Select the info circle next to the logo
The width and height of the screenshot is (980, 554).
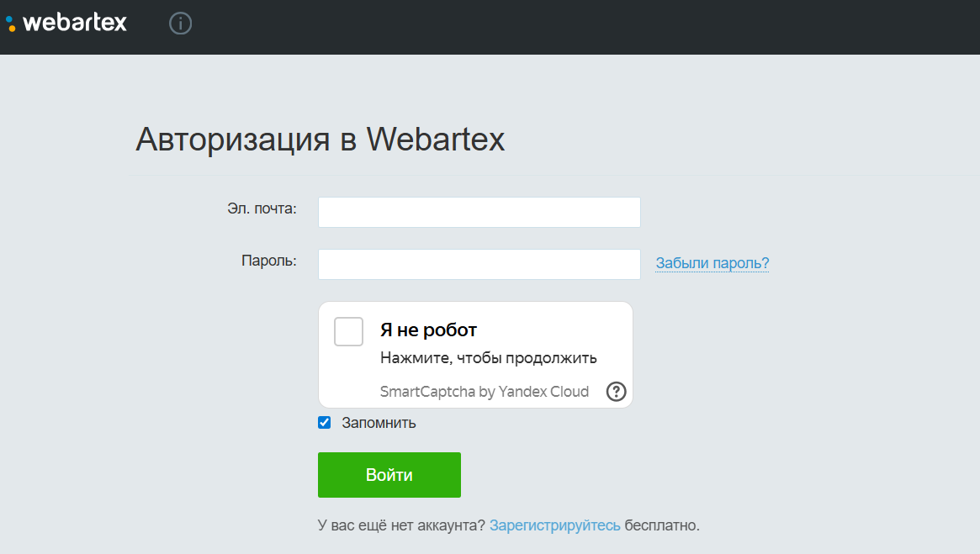pos(179,23)
